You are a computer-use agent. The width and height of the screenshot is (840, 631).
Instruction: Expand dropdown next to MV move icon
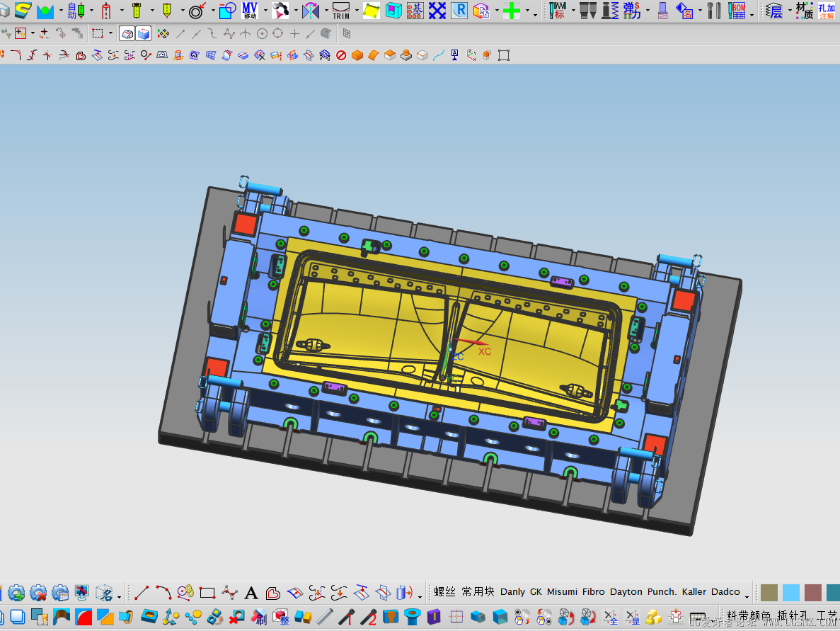[x=265, y=10]
